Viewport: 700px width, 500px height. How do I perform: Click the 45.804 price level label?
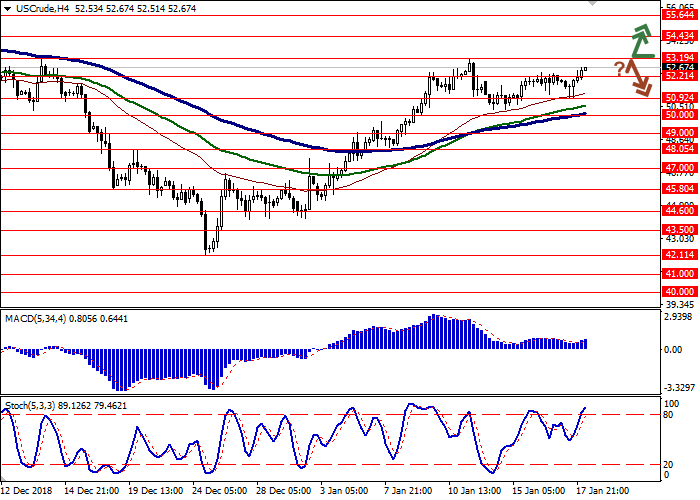pos(679,188)
